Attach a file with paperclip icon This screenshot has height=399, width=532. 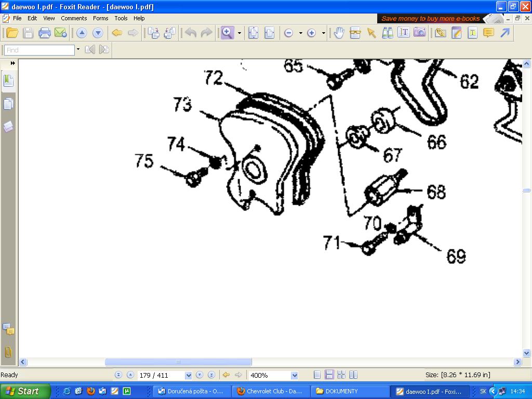pyautogui.click(x=441, y=33)
